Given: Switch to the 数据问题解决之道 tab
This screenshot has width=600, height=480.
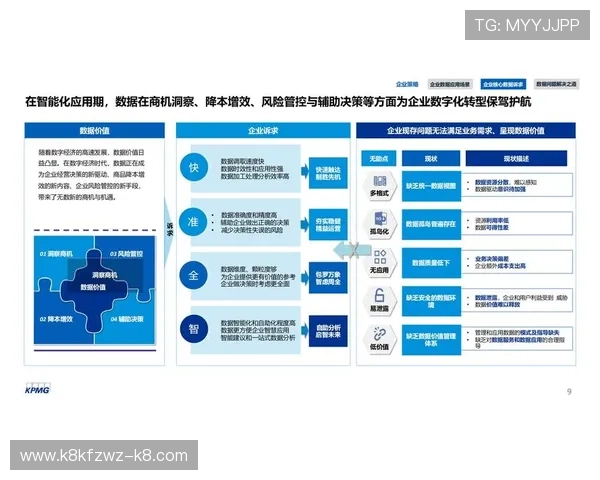Looking at the screenshot, I should pyautogui.click(x=556, y=84).
